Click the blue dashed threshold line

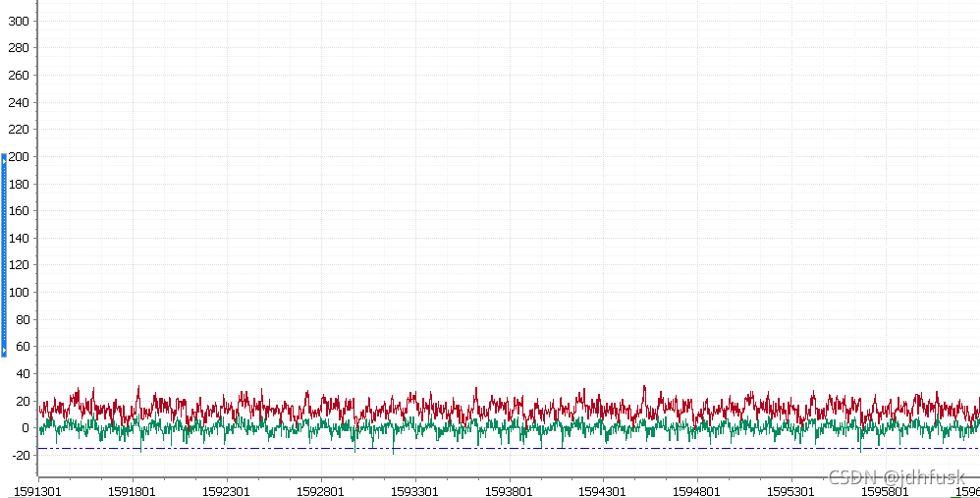pyautogui.click(x=508, y=448)
